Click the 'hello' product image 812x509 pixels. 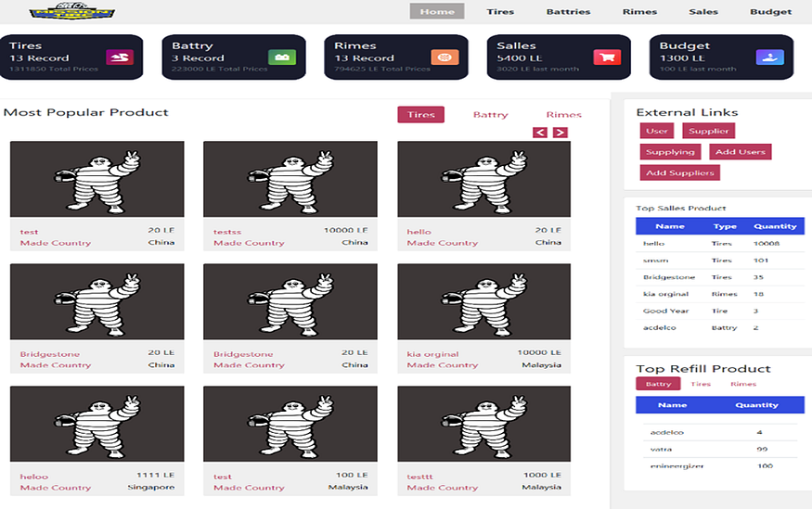(x=484, y=179)
